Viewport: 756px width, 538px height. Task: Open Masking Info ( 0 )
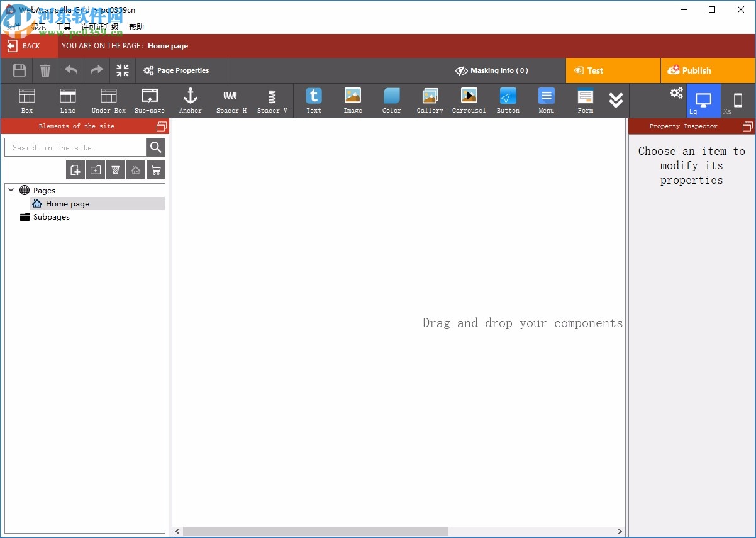(492, 70)
